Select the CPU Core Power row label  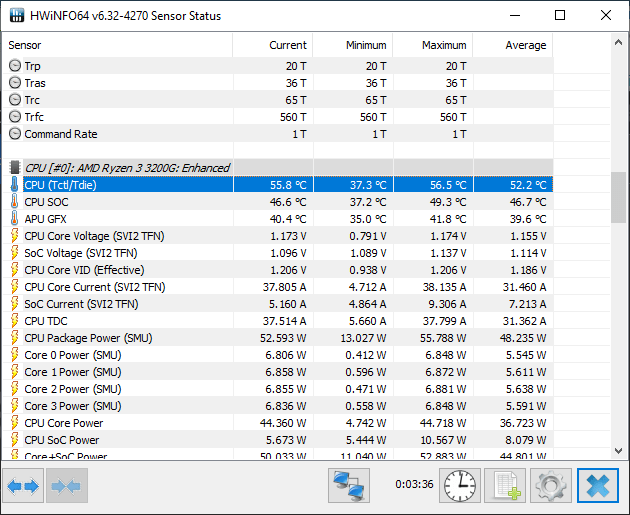63,423
